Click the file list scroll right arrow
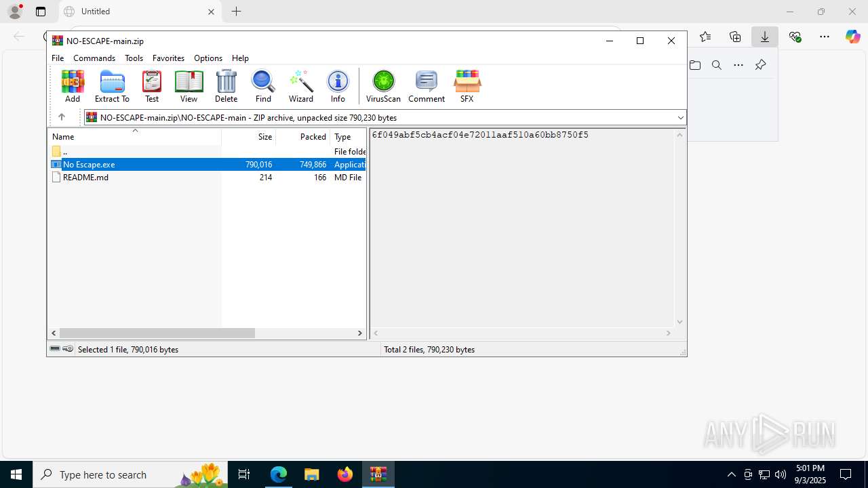Viewport: 868px width, 488px height. (x=360, y=333)
